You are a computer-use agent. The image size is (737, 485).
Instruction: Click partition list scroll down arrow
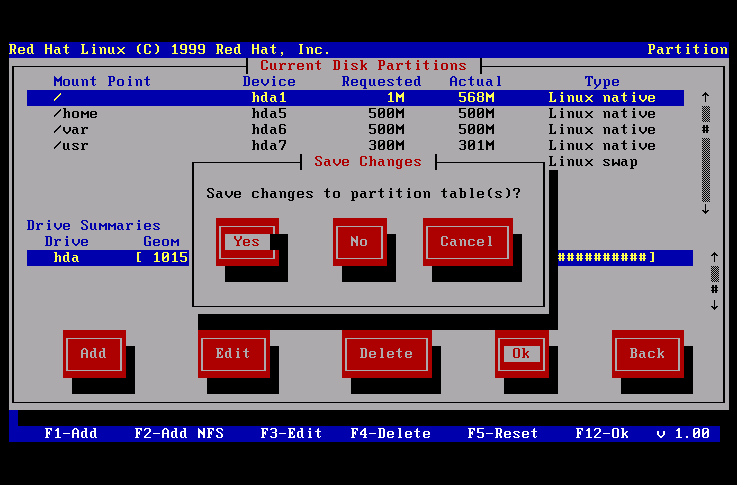point(706,210)
